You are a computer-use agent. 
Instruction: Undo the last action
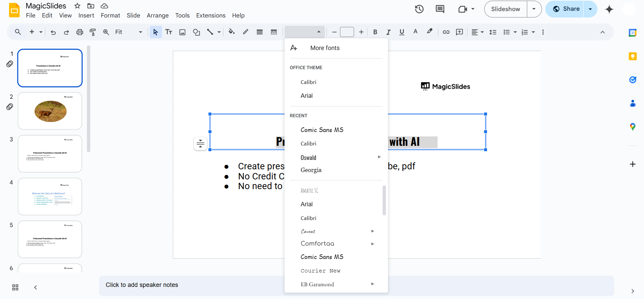(53, 32)
